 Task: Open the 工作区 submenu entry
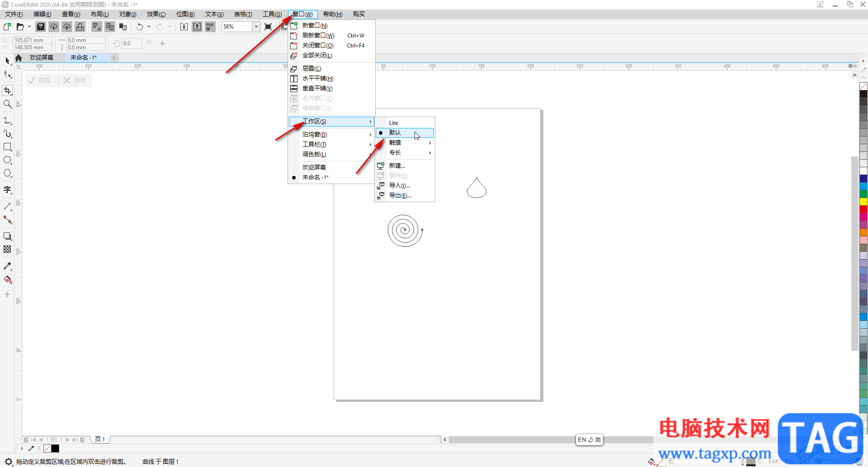pyautogui.click(x=331, y=121)
